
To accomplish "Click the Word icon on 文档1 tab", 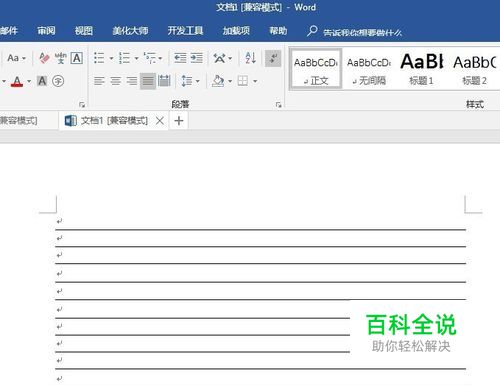I will tap(70, 121).
